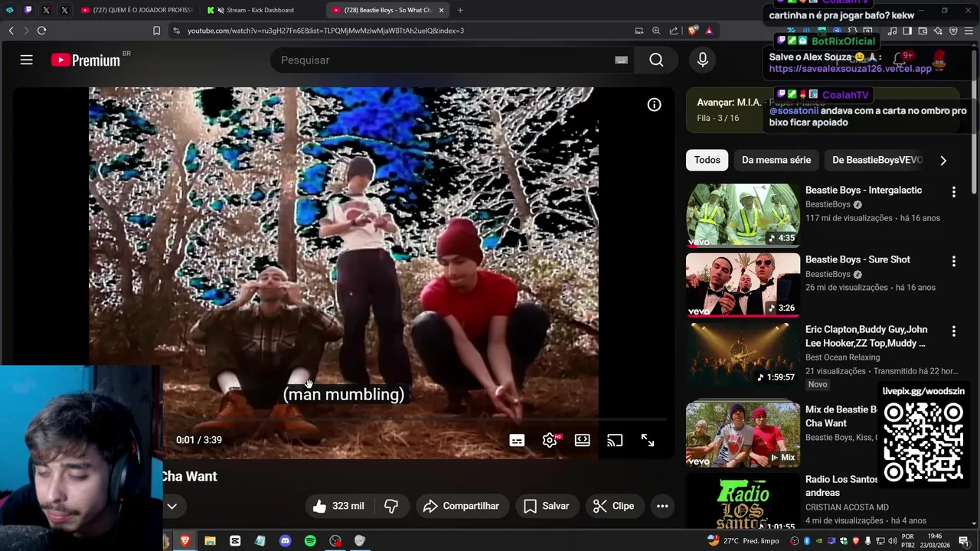Image resolution: width=980 pixels, height=551 pixels.
Task: Open Compartilhar share dialog
Action: pos(462,506)
